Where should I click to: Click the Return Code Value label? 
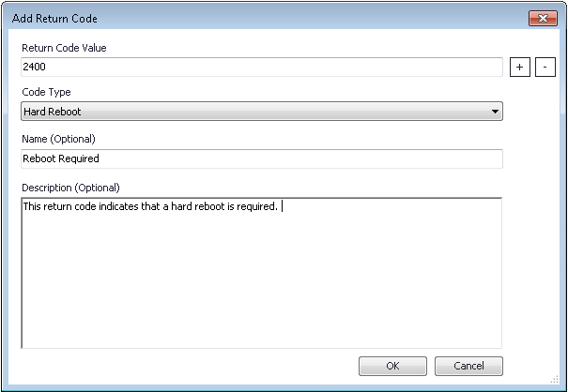[64, 48]
